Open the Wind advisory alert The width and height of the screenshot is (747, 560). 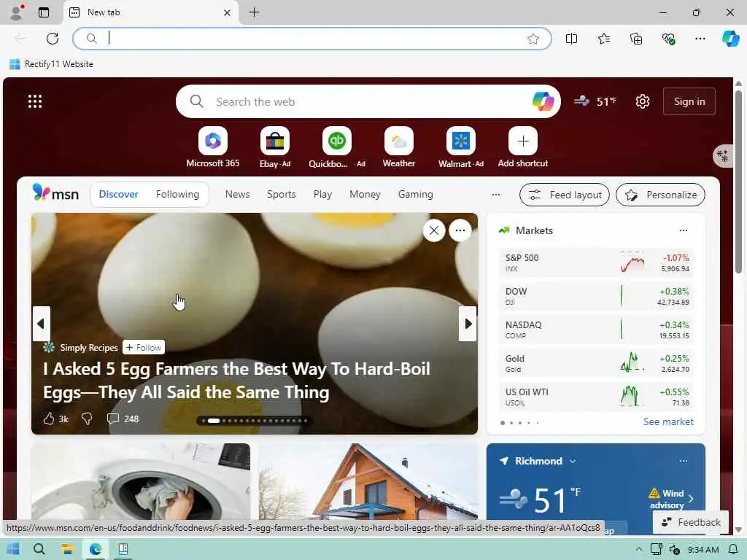671,499
